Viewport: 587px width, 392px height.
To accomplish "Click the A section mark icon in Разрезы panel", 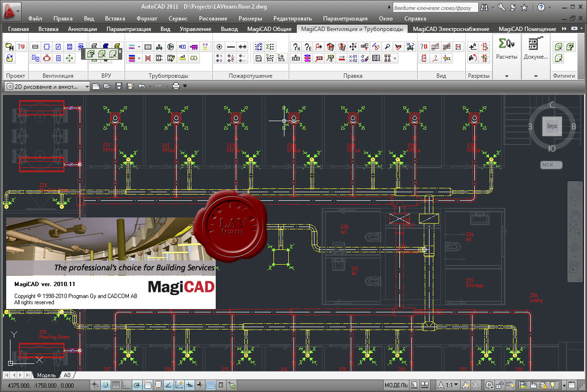I will (x=473, y=47).
